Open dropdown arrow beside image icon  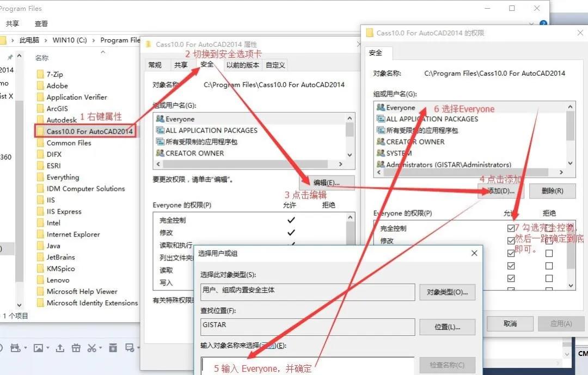pos(48,348)
